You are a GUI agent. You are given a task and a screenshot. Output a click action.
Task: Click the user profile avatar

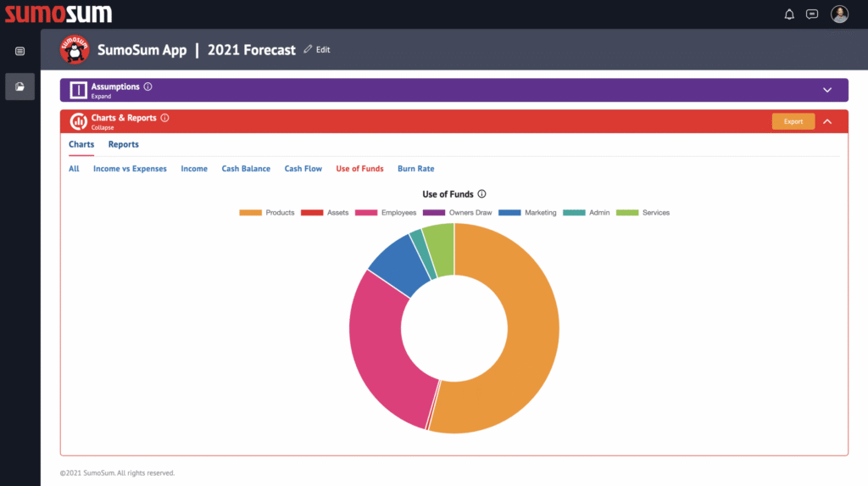tap(839, 14)
